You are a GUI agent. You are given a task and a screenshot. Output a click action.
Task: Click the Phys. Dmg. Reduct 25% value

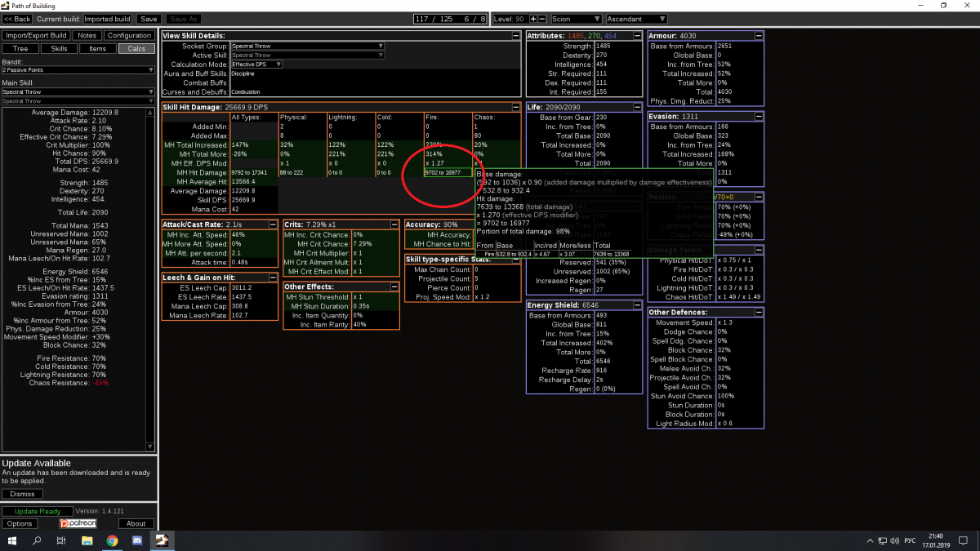tap(723, 100)
